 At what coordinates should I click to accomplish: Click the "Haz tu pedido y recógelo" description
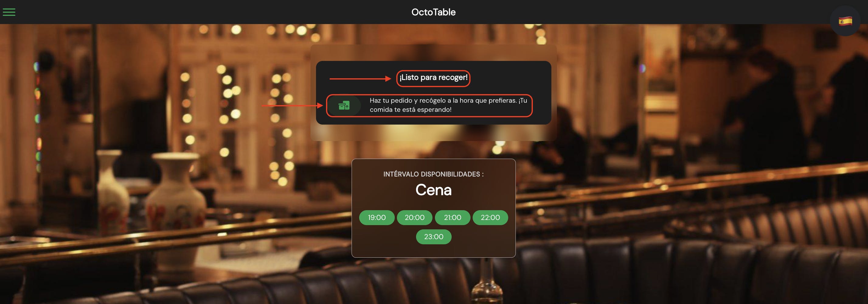[448, 105]
